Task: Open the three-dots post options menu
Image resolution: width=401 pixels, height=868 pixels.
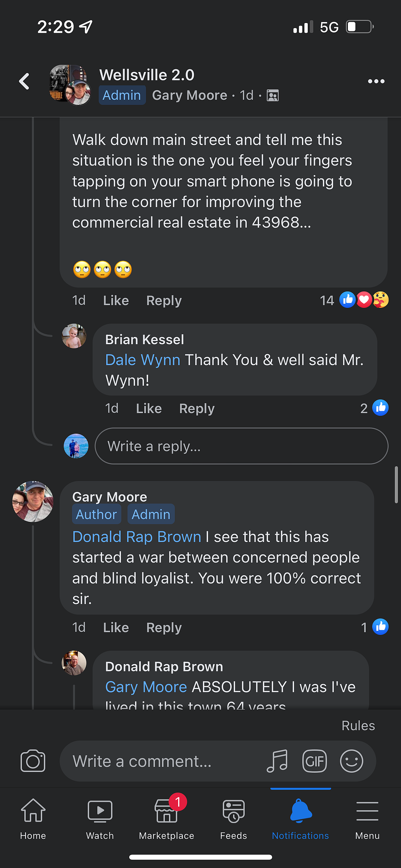Action: point(376,81)
